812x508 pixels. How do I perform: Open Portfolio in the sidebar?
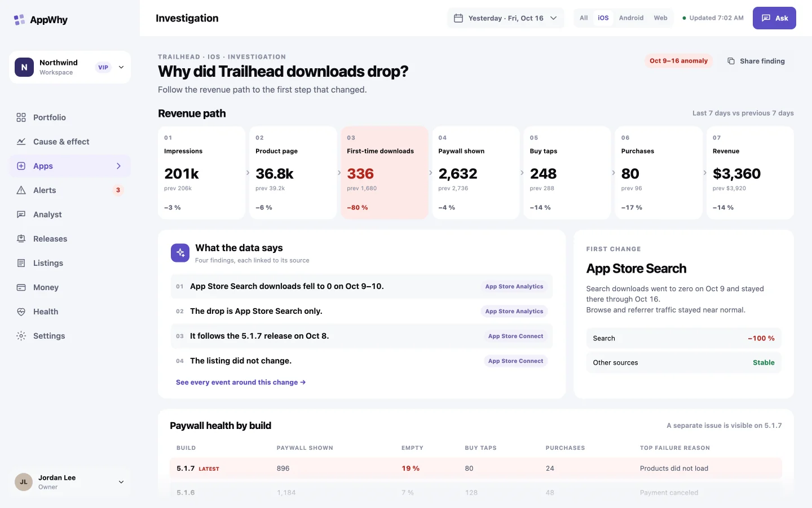pyautogui.click(x=70, y=117)
